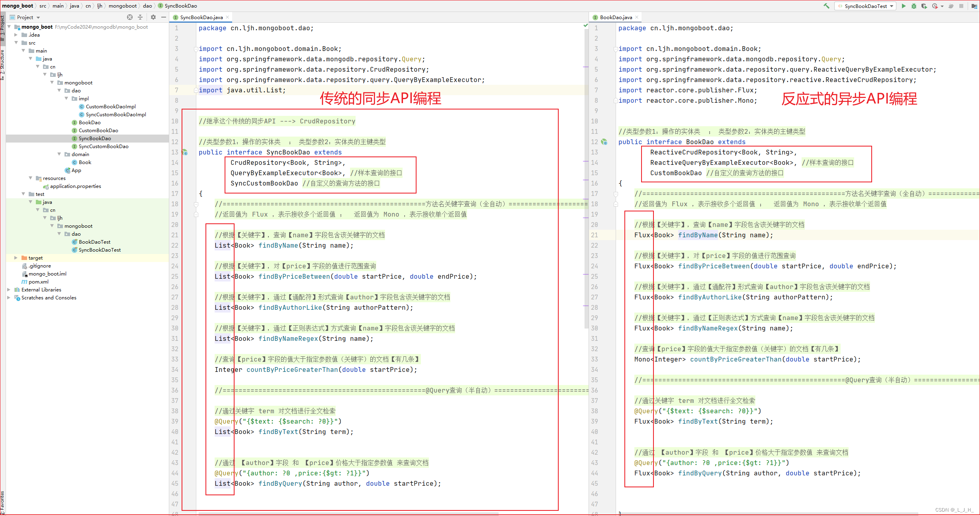
Task: Toggle import fold marker in SyncBookDao.java
Action: tap(196, 49)
